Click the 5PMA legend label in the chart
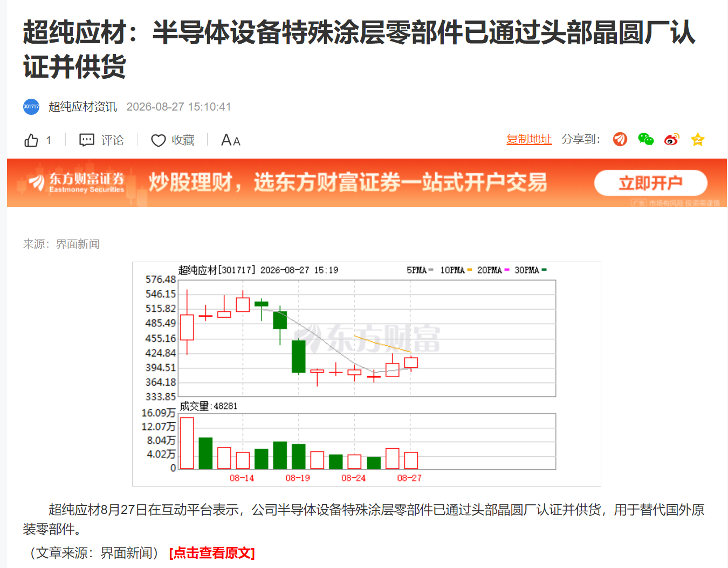This screenshot has width=728, height=568. click(x=416, y=270)
